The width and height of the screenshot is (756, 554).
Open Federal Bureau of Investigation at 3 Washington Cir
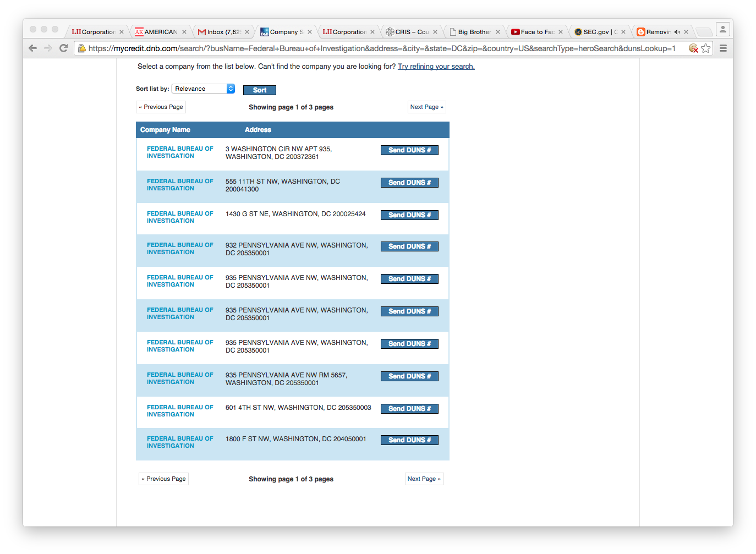click(180, 152)
